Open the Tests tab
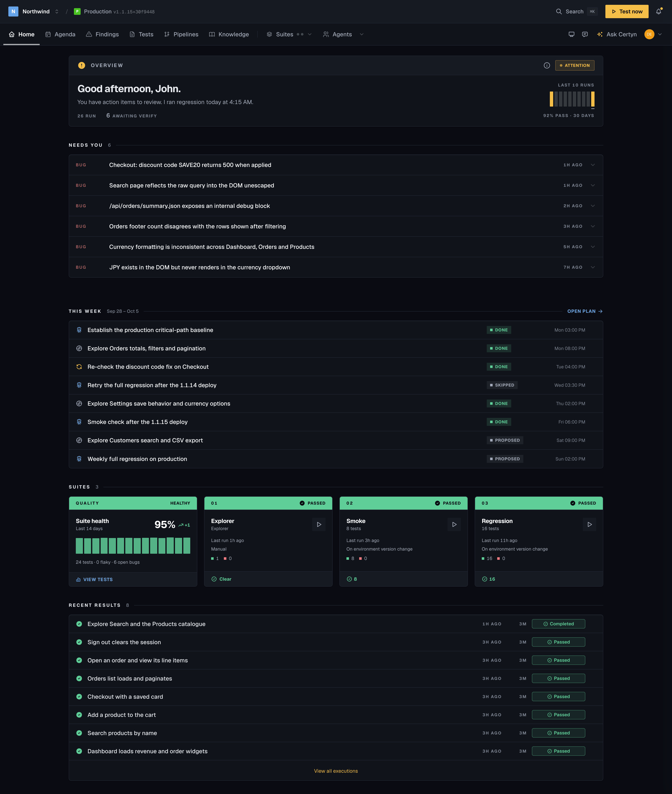Viewport: 672px width, 794px height. 141,34
